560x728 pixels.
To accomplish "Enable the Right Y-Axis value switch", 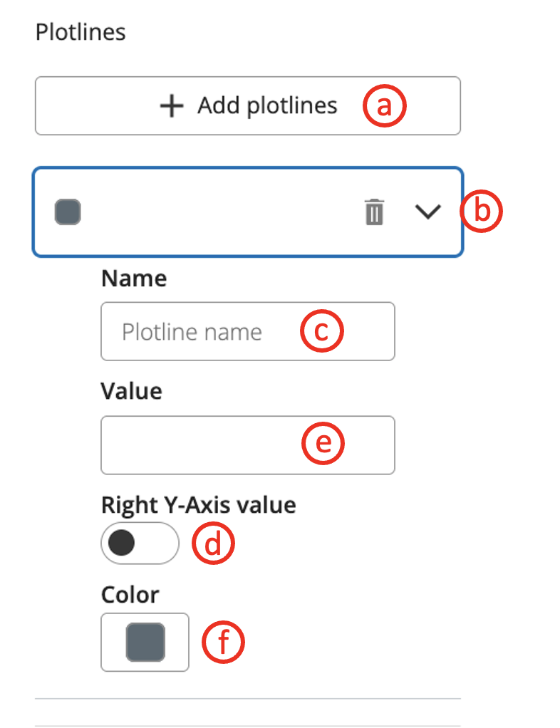I will (140, 544).
